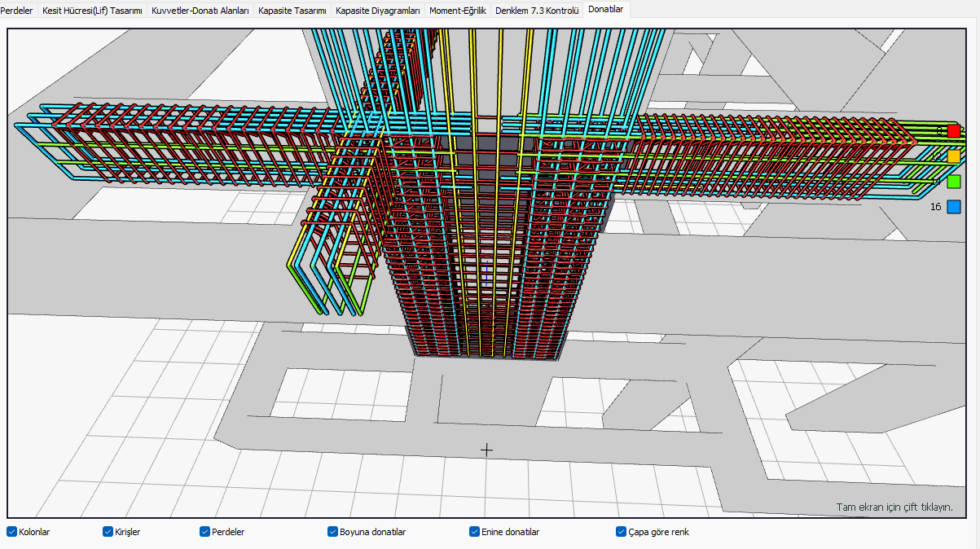980x549 pixels.
Task: Toggle the Kirişler checkbox
Action: coord(108,532)
